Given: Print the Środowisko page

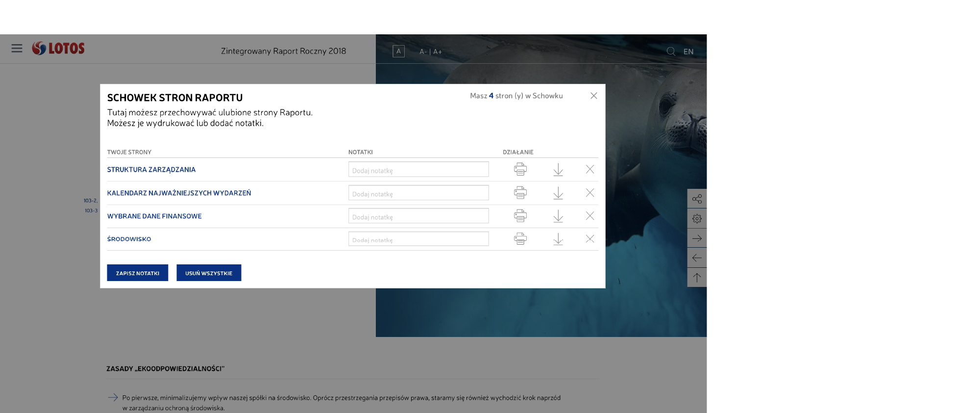Looking at the screenshot, I should (x=520, y=239).
